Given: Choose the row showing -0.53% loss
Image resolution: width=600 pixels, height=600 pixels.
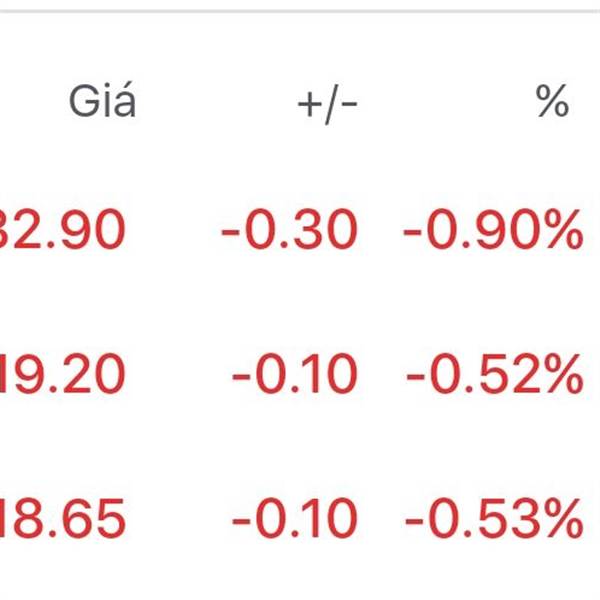Looking at the screenshot, I should coord(300,518).
